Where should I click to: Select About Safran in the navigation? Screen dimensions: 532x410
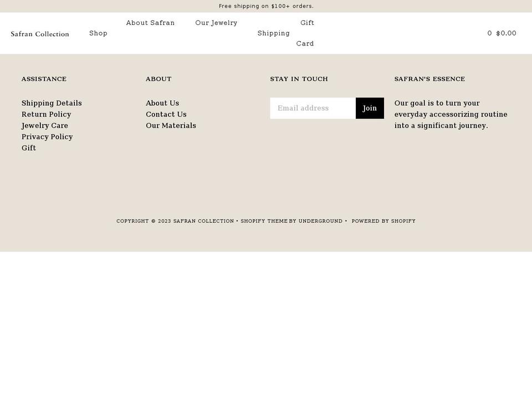click(150, 23)
